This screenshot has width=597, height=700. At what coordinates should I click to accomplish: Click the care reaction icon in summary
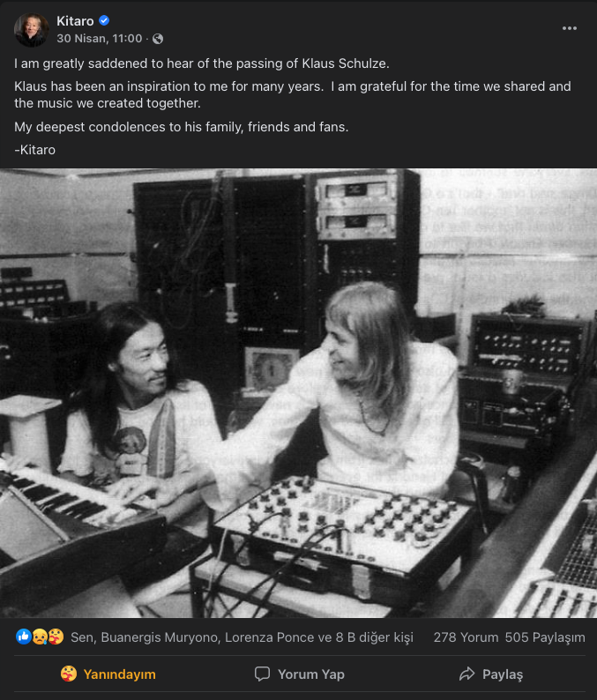pos(56,637)
